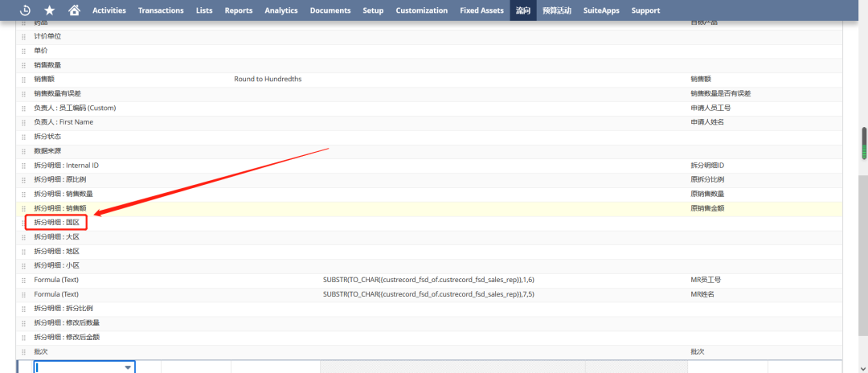Open the Transactions menu
Screen dimensions: 868x373
[161, 10]
